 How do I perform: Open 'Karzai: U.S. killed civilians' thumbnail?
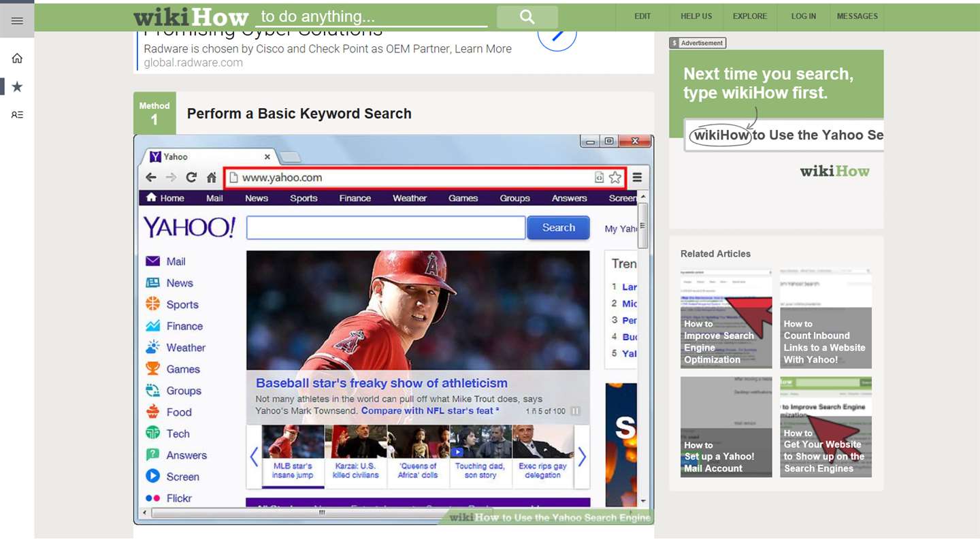pos(356,454)
